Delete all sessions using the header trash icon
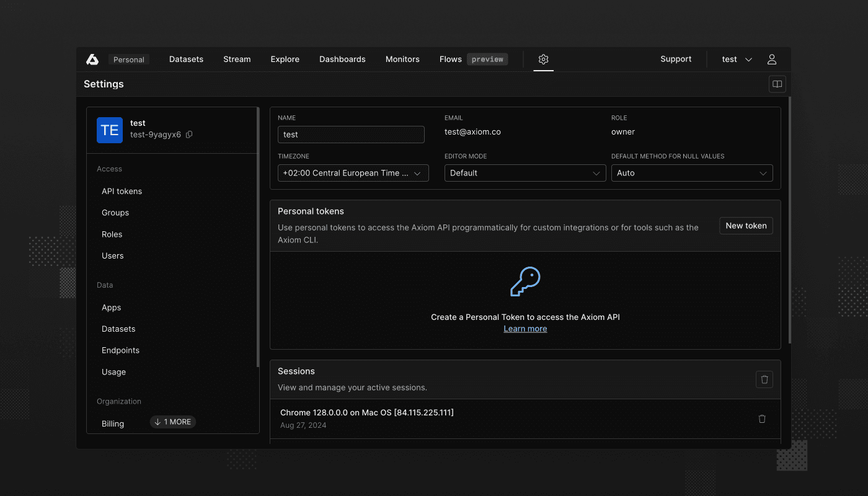 [x=764, y=379]
